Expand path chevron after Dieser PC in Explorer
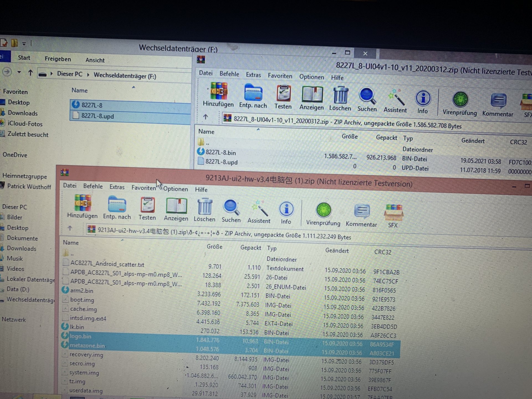The height and width of the screenshot is (399, 532). tap(88, 75)
